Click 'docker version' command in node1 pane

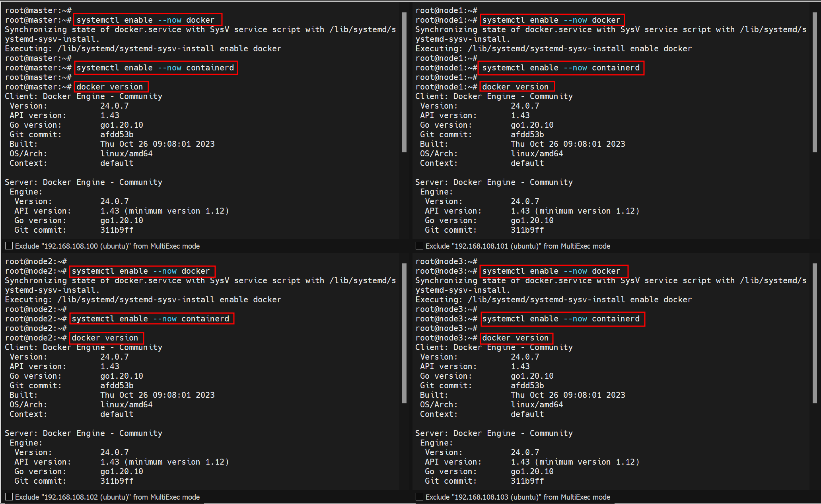point(516,87)
